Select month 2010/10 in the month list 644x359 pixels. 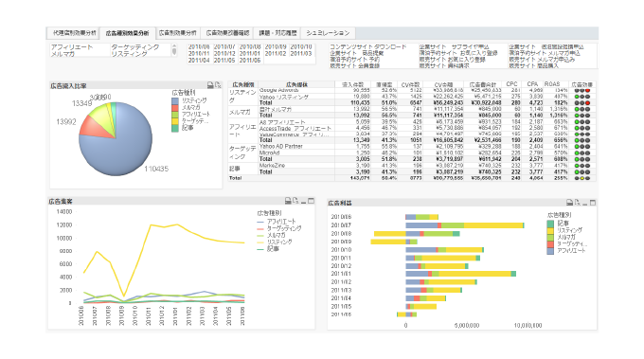tap(301, 46)
